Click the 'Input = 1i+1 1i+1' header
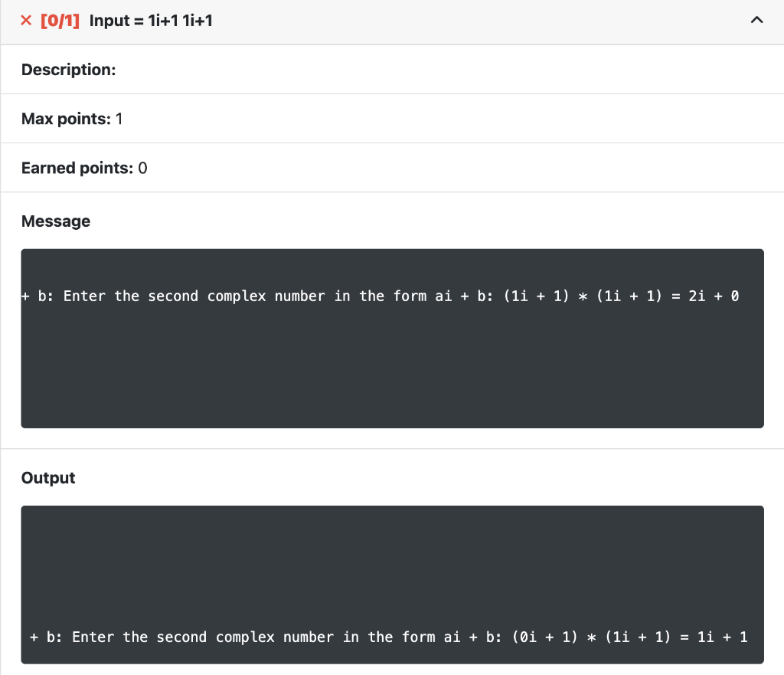The width and height of the screenshot is (784, 675). [x=151, y=20]
